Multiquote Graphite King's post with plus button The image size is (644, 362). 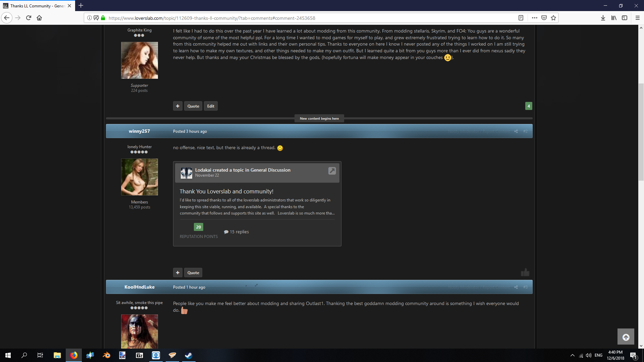click(x=178, y=106)
